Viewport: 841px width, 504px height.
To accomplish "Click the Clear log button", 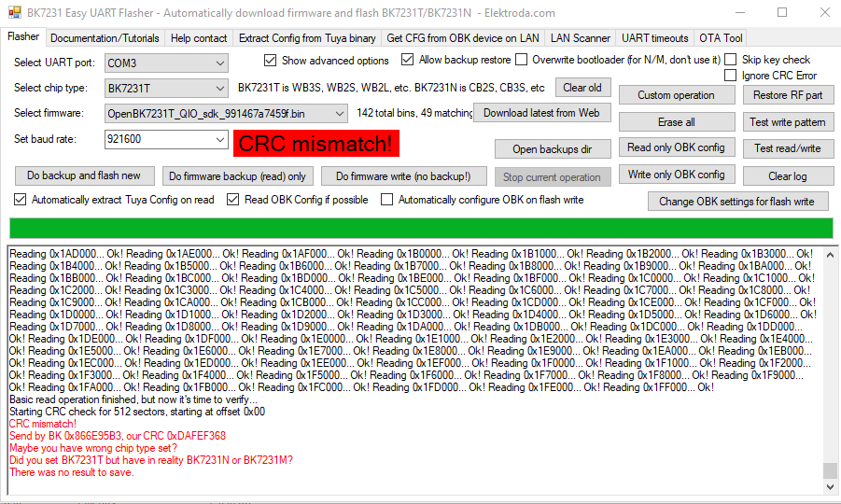I will 788,175.
